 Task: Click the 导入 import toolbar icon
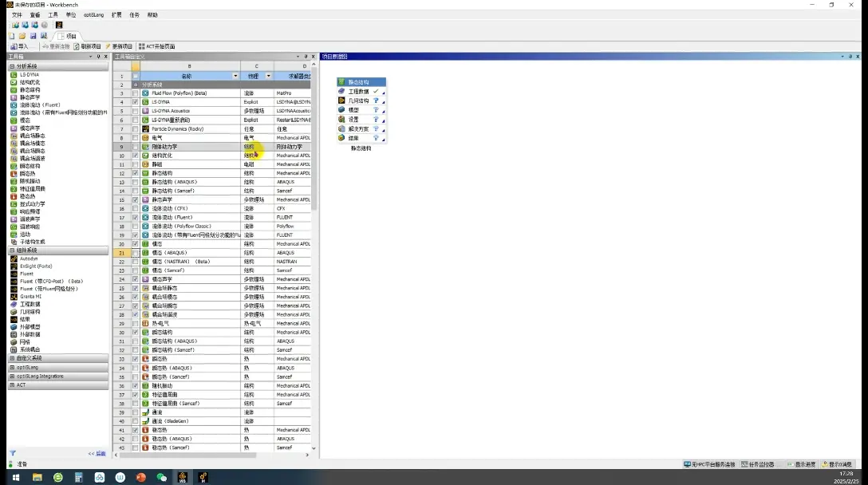[x=14, y=46]
